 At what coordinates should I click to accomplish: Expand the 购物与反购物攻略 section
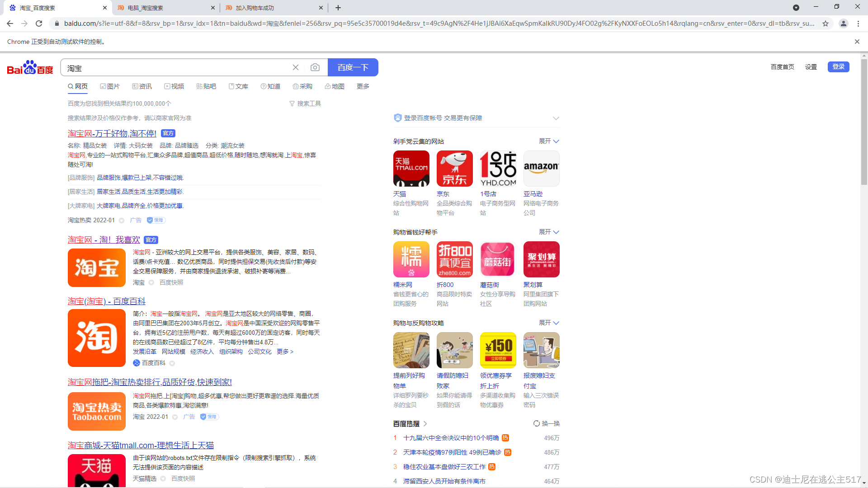click(549, 323)
